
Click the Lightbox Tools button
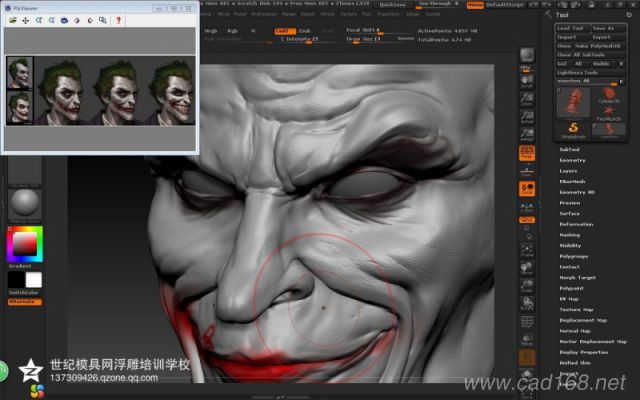[x=591, y=73]
